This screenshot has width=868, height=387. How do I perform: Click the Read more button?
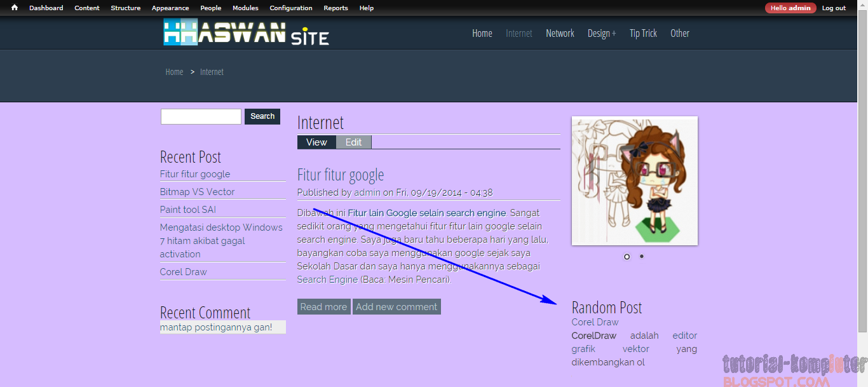(324, 307)
